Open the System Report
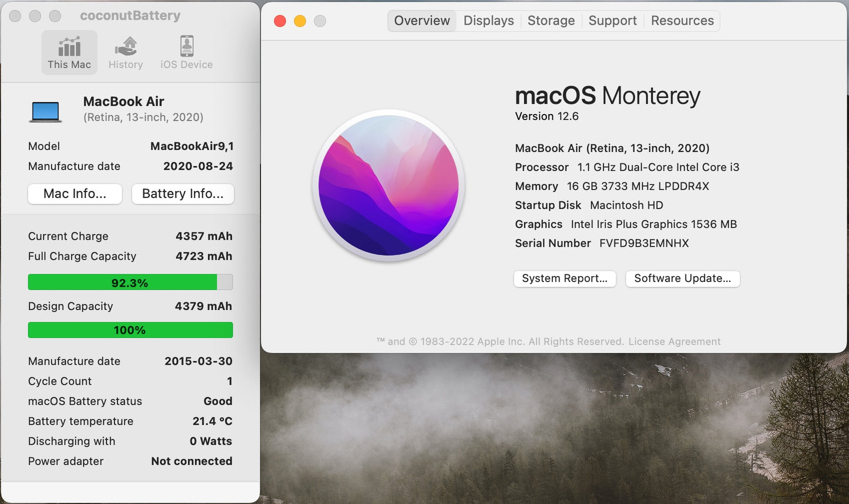849x504 pixels. pos(564,278)
